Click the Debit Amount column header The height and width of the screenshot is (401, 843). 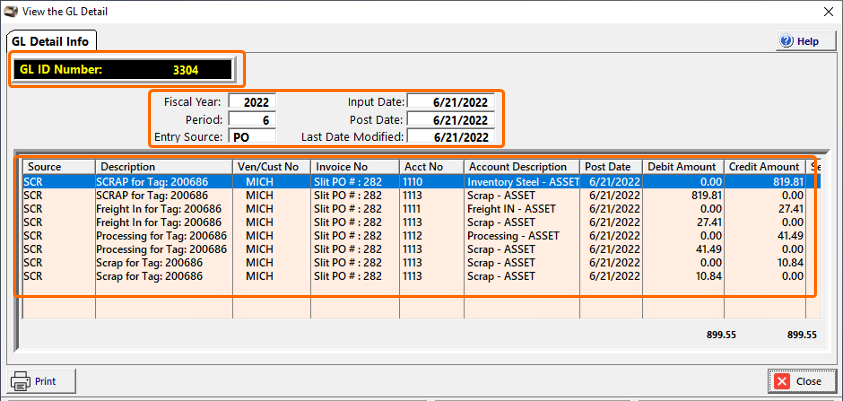681,167
